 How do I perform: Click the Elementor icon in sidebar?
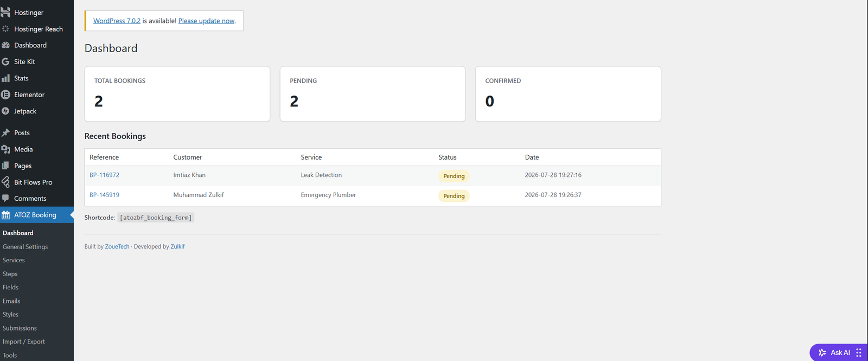pyautogui.click(x=5, y=94)
